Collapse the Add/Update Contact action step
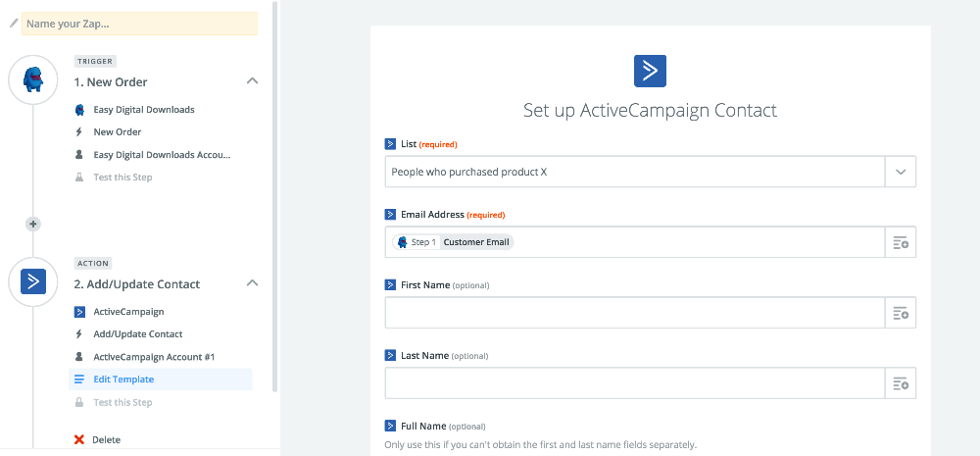Image resolution: width=980 pixels, height=456 pixels. pyautogui.click(x=252, y=283)
